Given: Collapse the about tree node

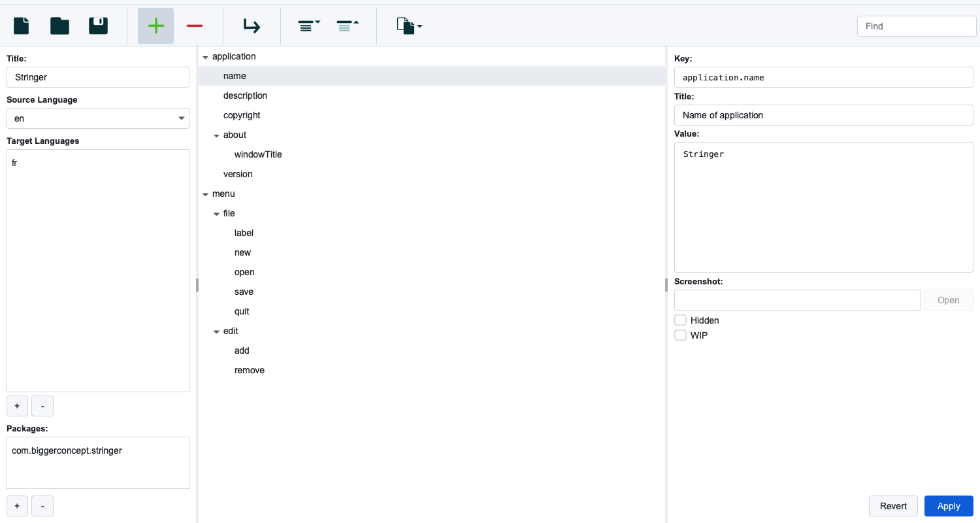Looking at the screenshot, I should (216, 135).
